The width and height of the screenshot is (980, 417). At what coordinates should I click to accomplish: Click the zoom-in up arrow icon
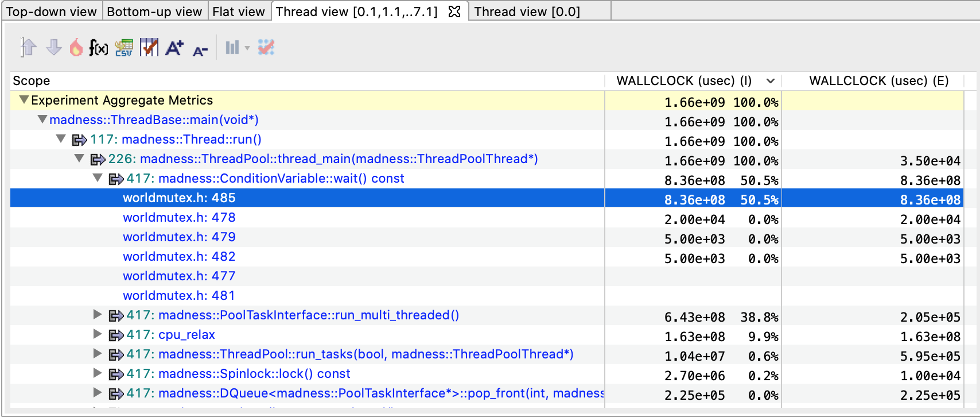[28, 47]
